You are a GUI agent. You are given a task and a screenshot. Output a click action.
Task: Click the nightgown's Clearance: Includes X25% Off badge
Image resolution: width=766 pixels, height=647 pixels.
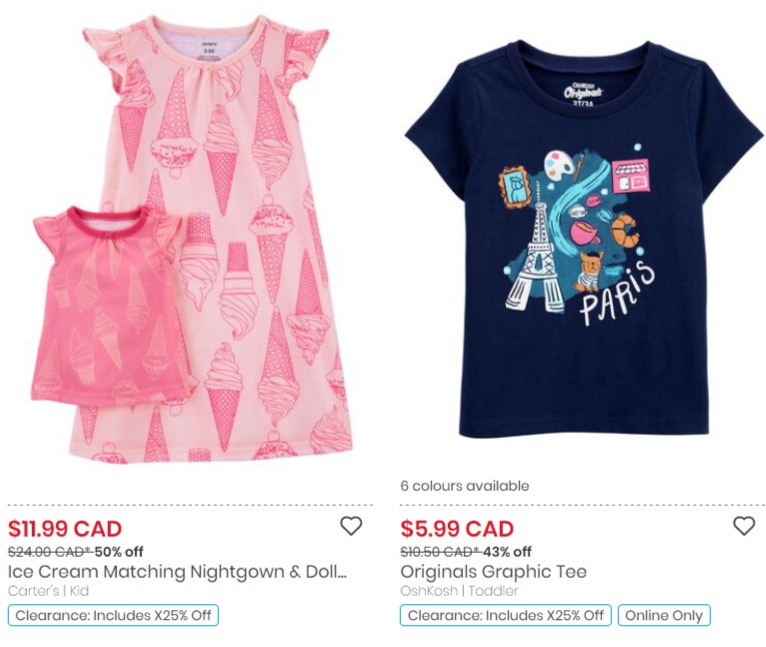coord(113,615)
